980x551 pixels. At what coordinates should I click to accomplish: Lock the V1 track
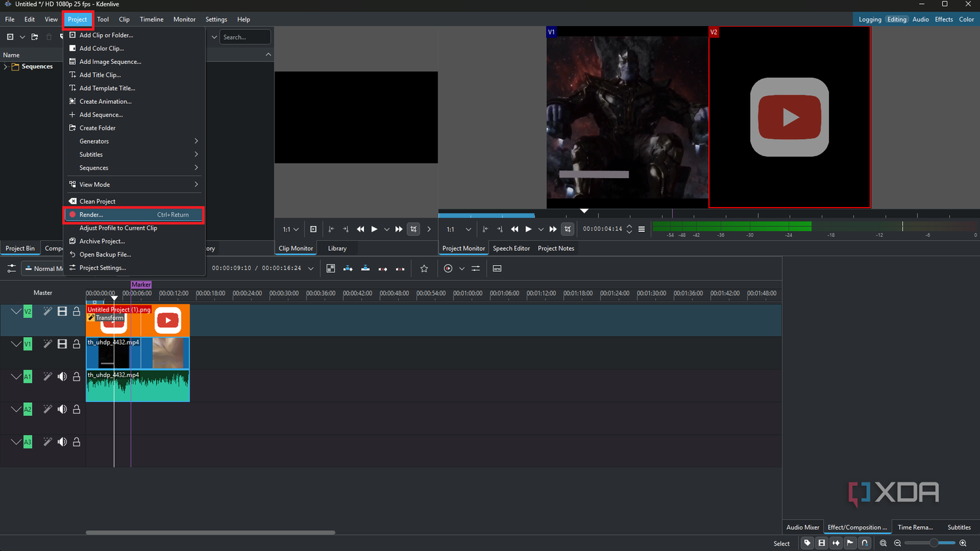pos(76,344)
